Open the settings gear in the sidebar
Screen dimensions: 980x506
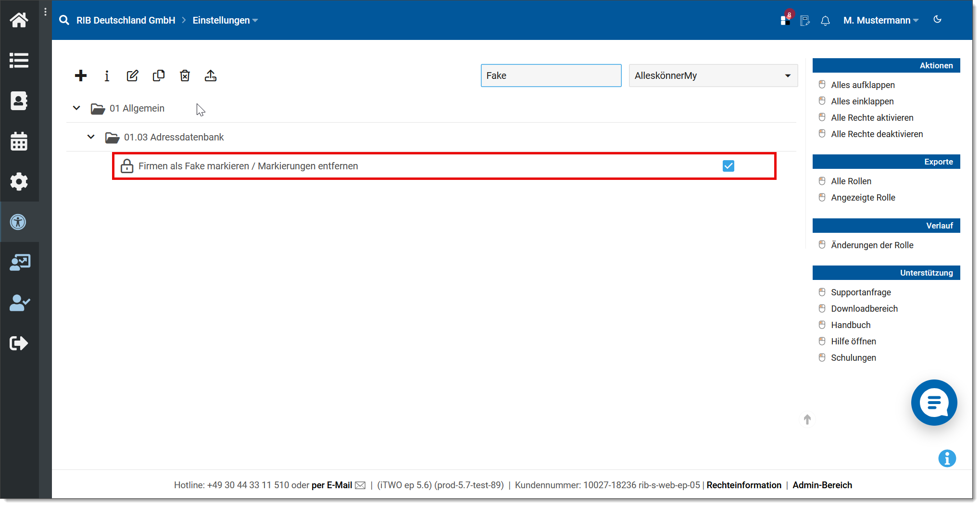coord(19,181)
